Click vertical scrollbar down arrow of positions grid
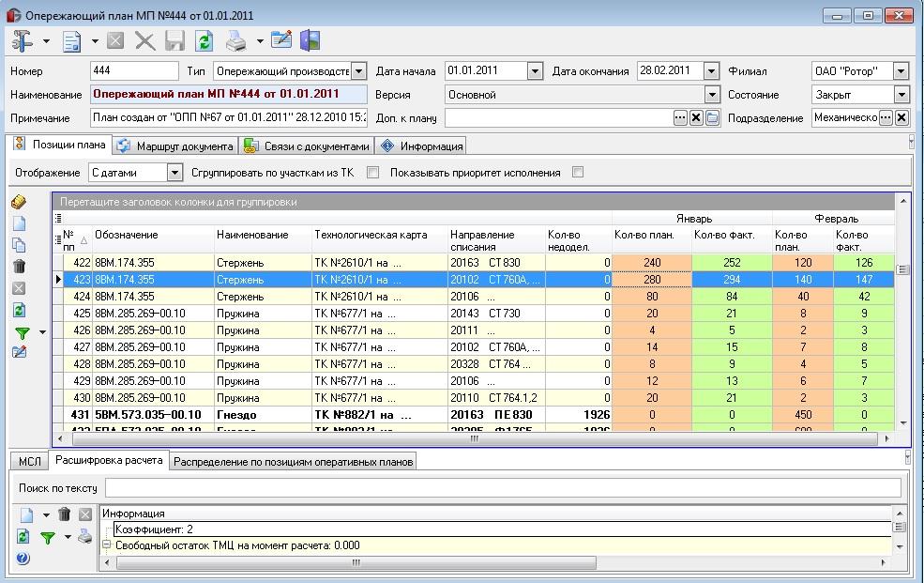The image size is (924, 583). [903, 423]
